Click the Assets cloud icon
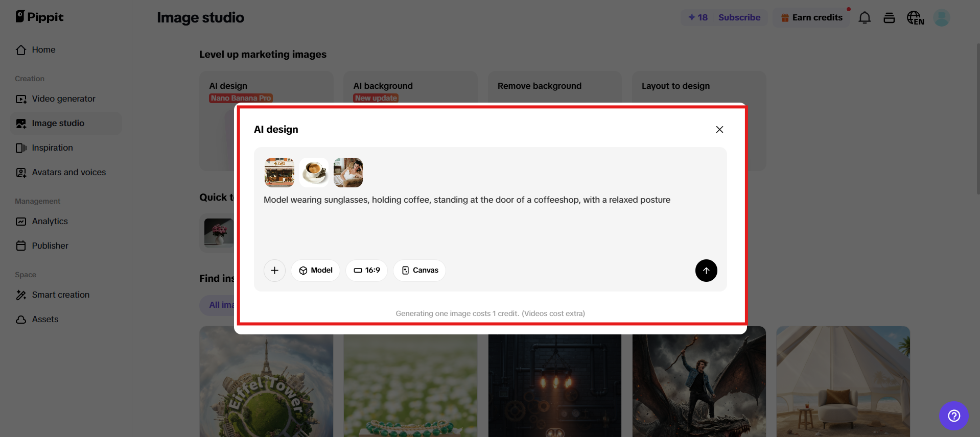The image size is (980, 437). (x=21, y=320)
